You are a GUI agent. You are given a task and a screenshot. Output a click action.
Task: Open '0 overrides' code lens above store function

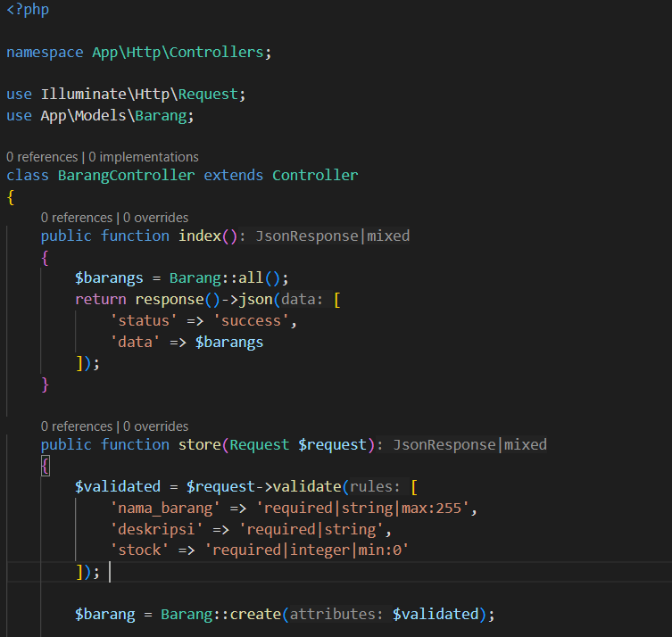pos(156,426)
